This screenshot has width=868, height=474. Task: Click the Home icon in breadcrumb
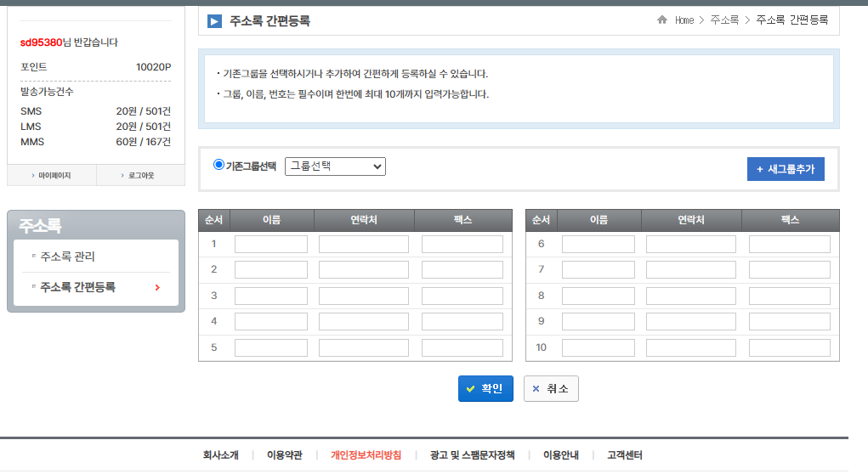[662, 20]
